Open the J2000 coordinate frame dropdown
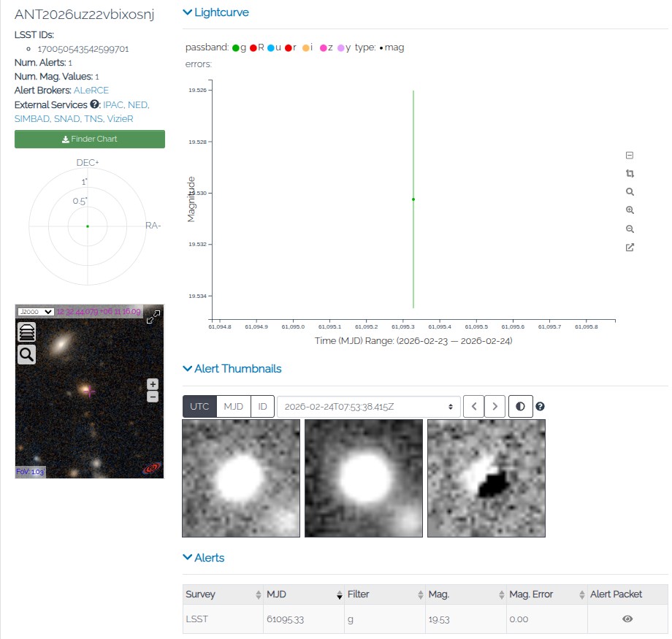This screenshot has width=672, height=639. (x=36, y=312)
